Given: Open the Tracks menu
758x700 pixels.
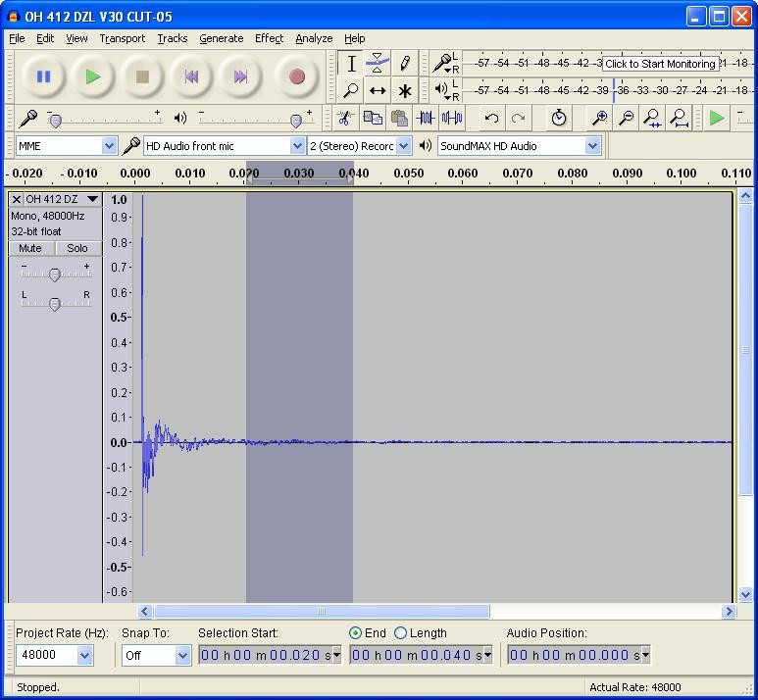Looking at the screenshot, I should [173, 38].
